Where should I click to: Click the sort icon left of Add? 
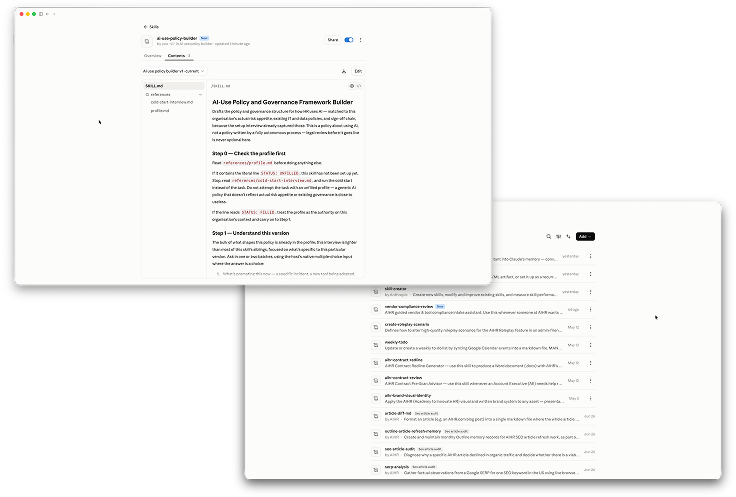click(568, 237)
